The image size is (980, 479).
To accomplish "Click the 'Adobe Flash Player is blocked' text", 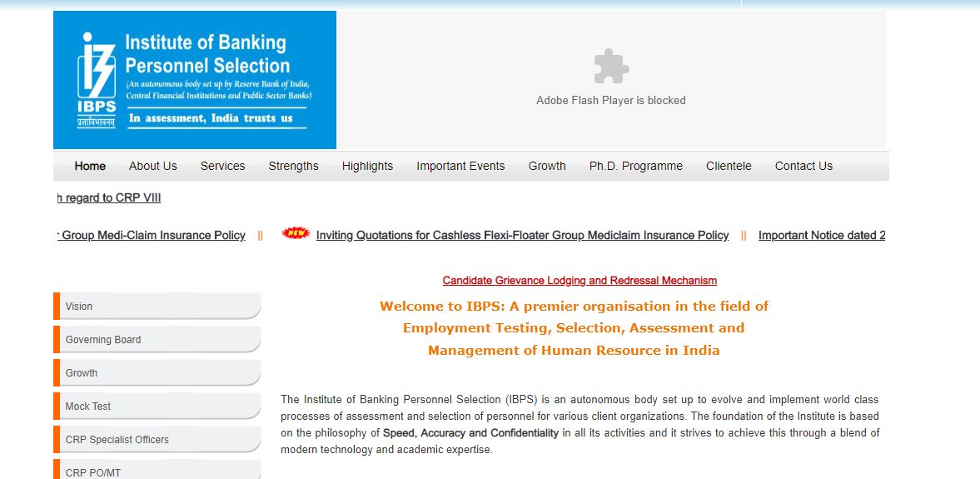I will (611, 100).
